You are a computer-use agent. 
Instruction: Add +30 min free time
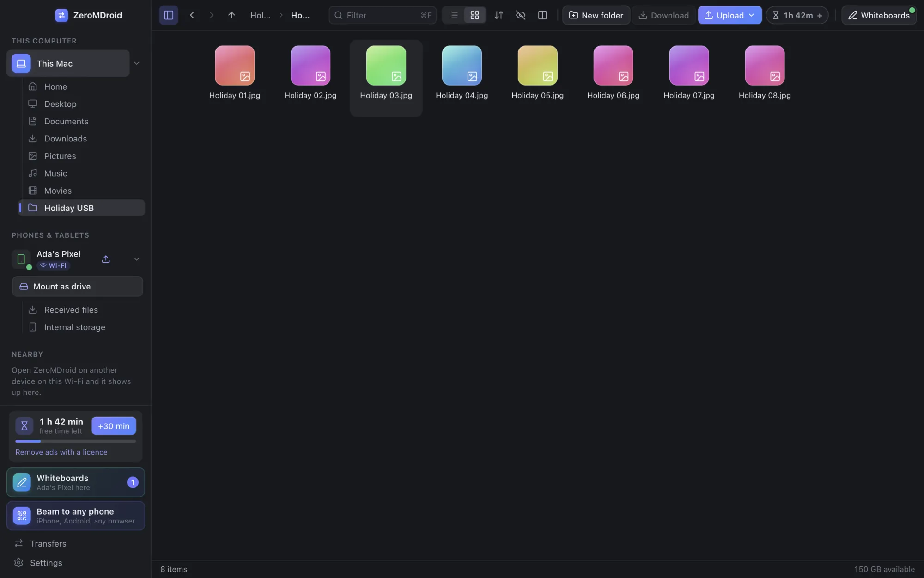click(x=114, y=426)
